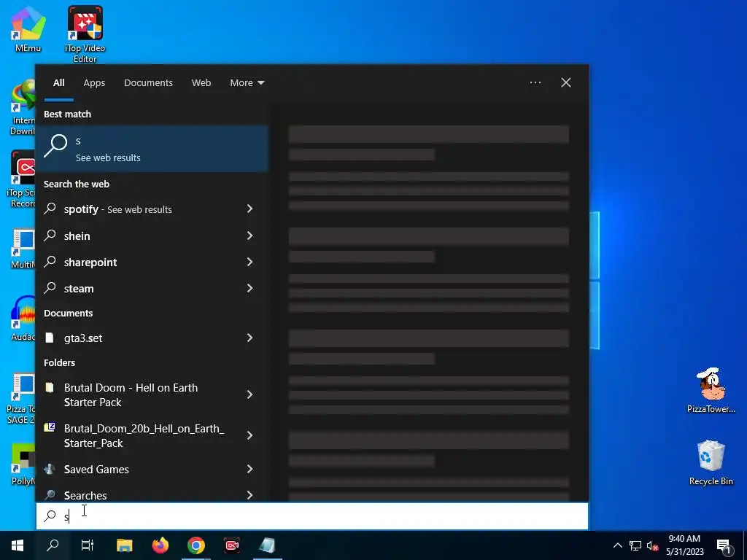Click magnifier icon next to steam suggestion

pos(50,287)
